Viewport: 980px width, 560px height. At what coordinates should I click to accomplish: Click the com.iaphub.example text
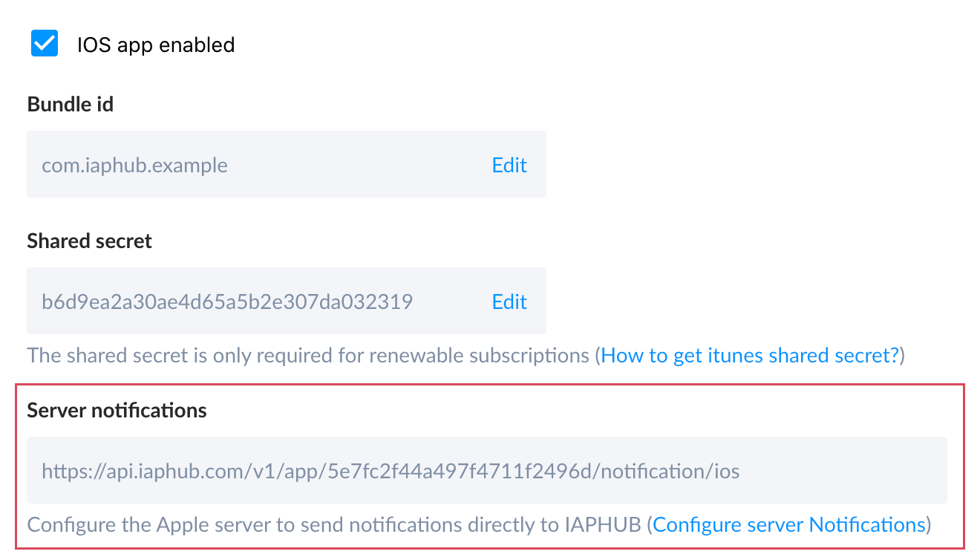tap(134, 165)
